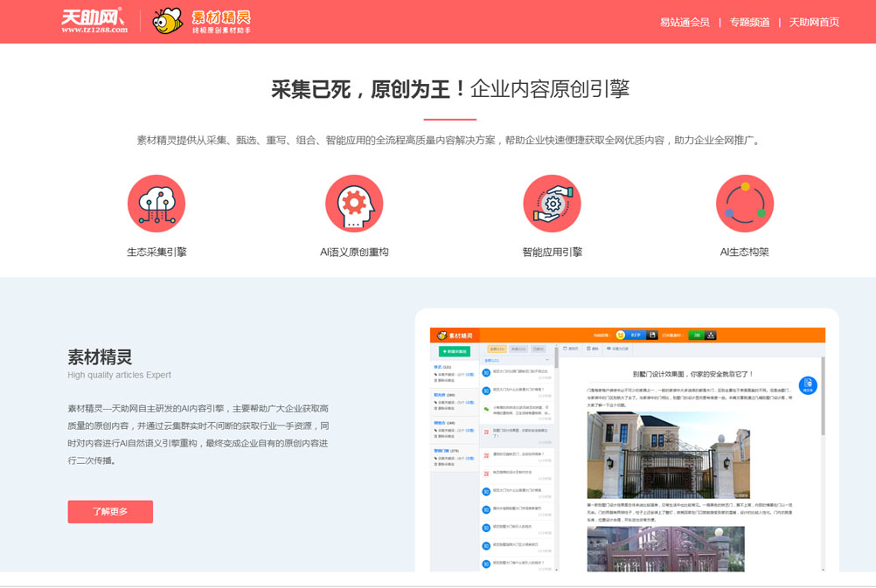Viewport: 876px width, 588px height.
Task: Click the save disk icon in orange bar
Action: tap(652, 335)
